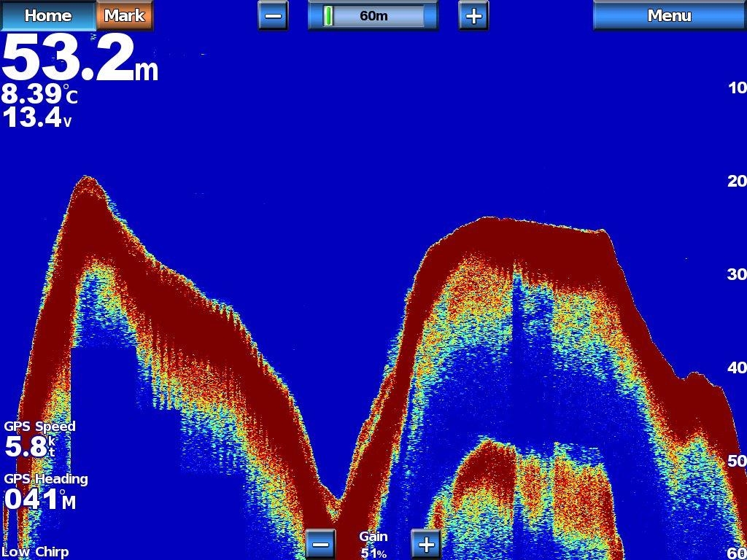Click the 30 mark on depth scale
The width and height of the screenshot is (747, 560).
click(x=737, y=274)
